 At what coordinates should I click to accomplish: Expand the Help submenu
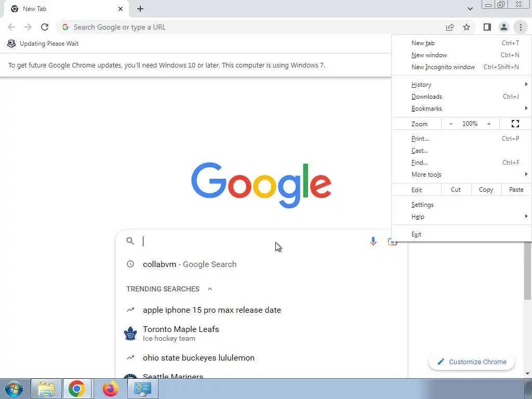[x=461, y=217]
